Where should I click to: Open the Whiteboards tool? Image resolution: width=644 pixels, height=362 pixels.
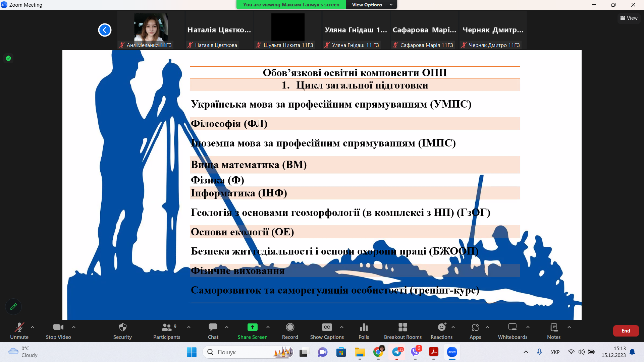coord(512,330)
